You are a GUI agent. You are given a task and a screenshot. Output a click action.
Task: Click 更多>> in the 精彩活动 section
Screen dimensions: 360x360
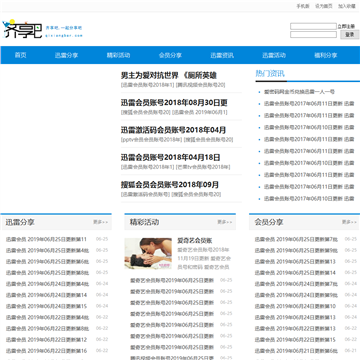[225, 222]
